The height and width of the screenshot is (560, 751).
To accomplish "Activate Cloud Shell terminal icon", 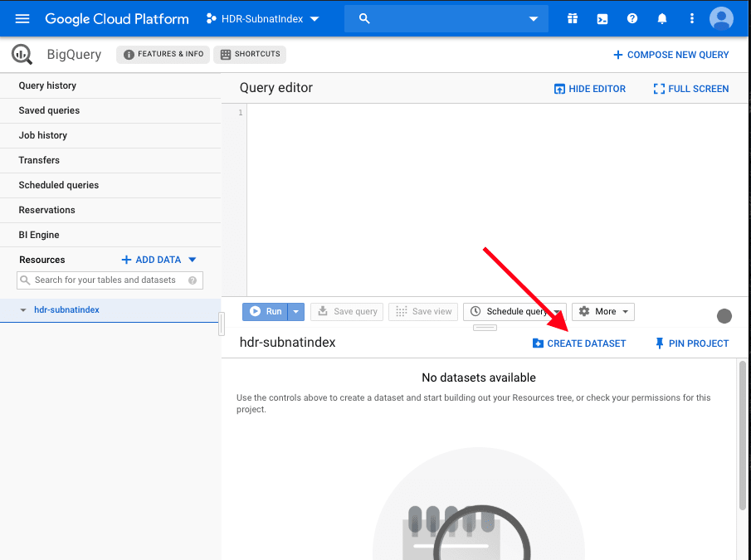I will click(602, 18).
